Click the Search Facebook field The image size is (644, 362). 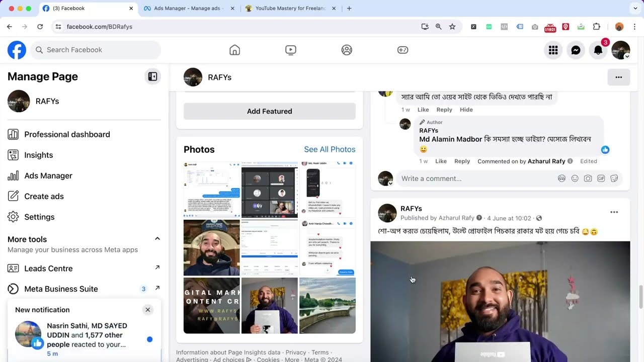pyautogui.click(x=96, y=50)
